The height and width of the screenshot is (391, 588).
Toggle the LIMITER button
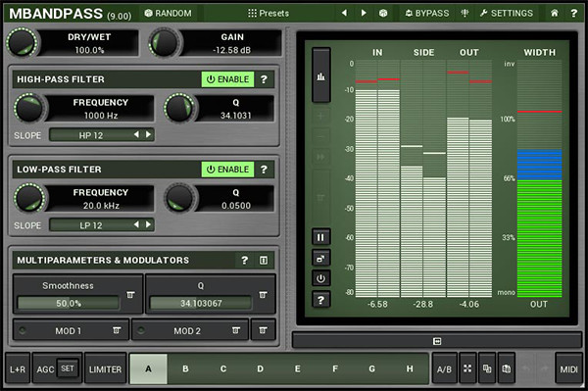[106, 368]
